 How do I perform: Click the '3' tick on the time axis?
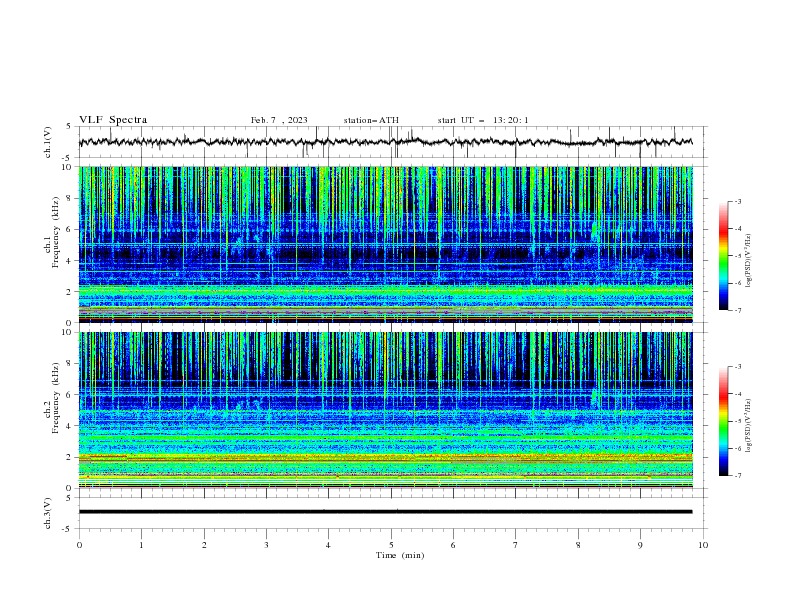point(266,545)
